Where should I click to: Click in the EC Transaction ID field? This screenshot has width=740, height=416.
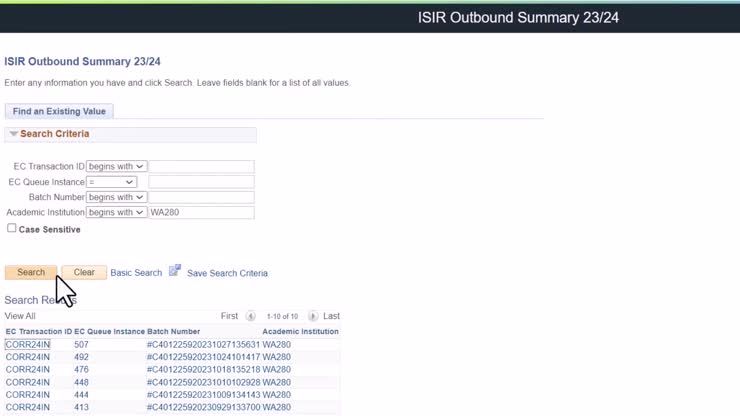201,166
